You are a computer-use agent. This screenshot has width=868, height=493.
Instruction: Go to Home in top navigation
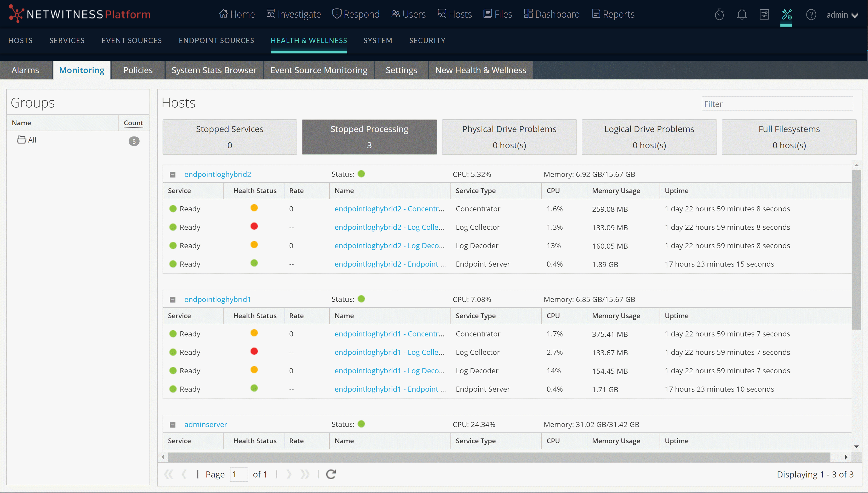(x=237, y=14)
